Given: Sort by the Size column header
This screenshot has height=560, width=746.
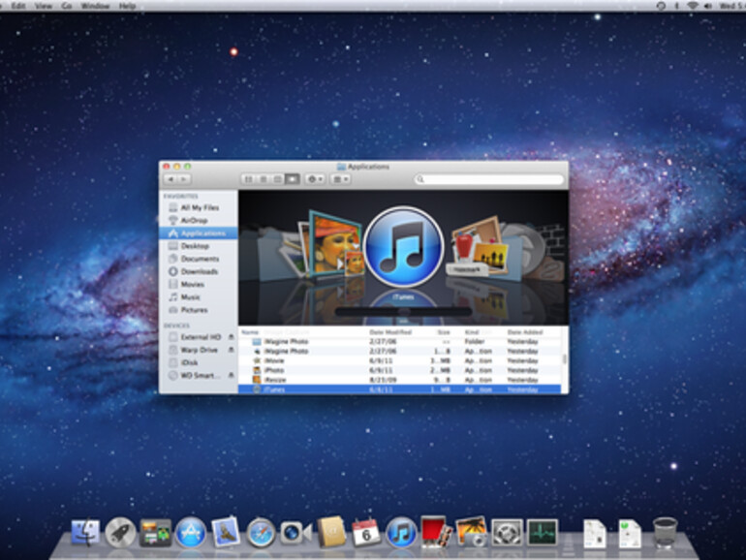Looking at the screenshot, I should click(x=443, y=332).
